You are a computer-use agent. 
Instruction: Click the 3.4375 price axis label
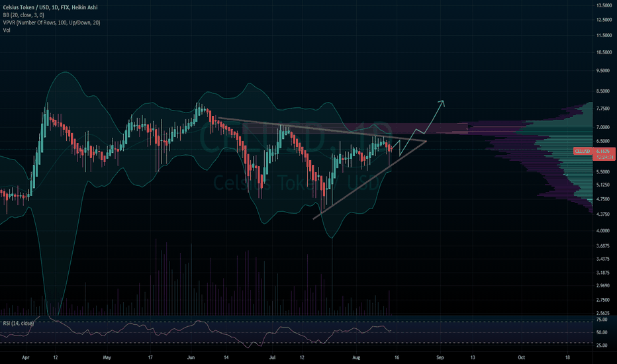pos(604,259)
